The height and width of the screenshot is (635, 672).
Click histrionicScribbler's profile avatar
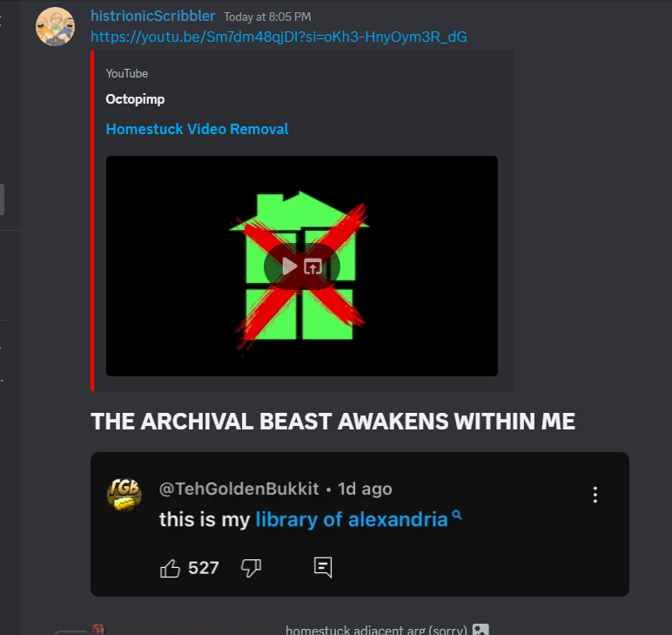55,26
